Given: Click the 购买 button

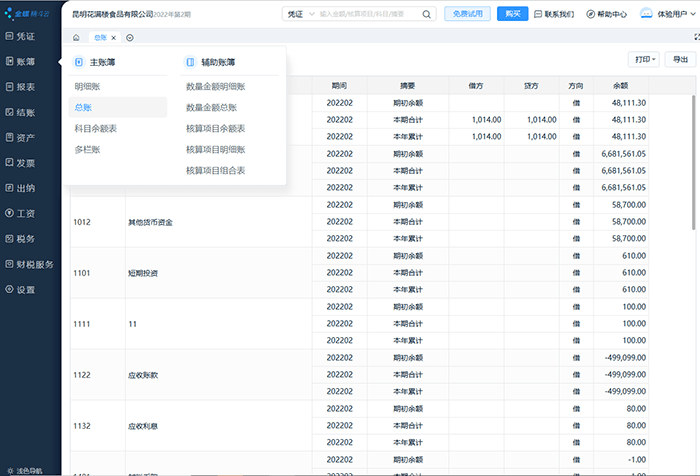Looking at the screenshot, I should pos(512,14).
